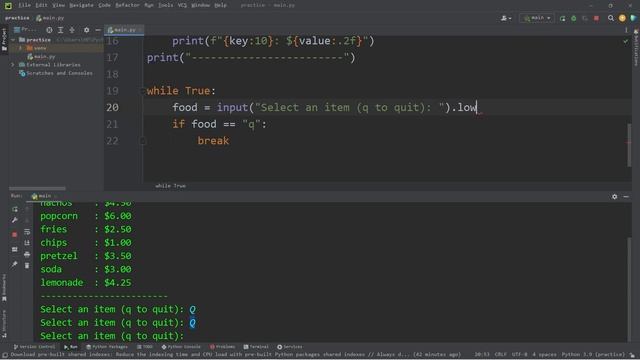Open editor tabs more options icon
640x360 pixels.
pyautogui.click(x=626, y=30)
